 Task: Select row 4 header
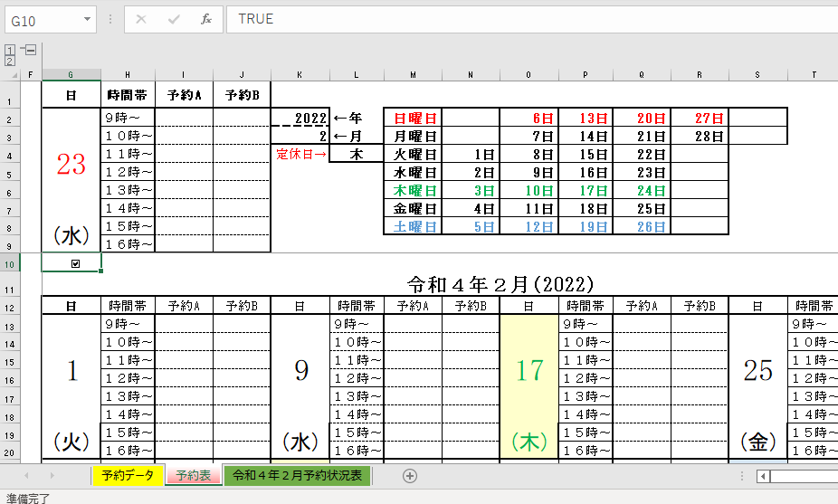(10, 156)
